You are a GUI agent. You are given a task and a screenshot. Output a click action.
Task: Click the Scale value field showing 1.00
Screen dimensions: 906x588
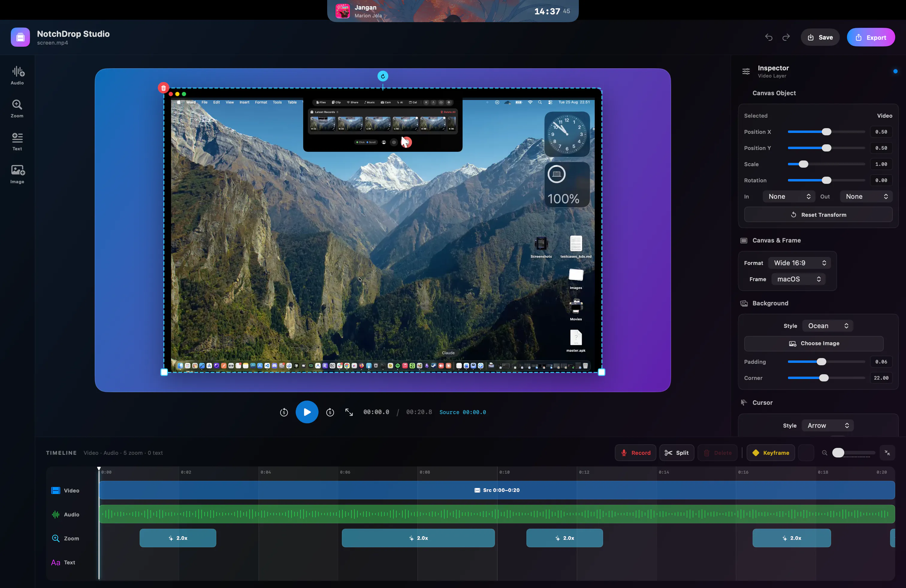(881, 164)
